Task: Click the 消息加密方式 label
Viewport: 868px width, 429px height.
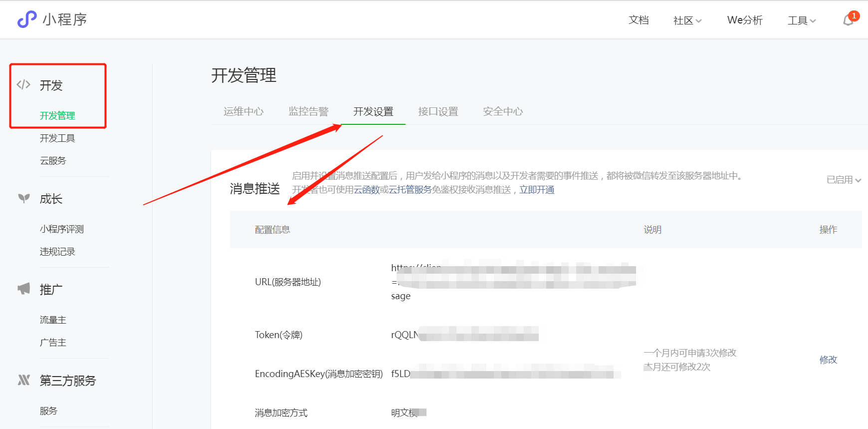Action: point(281,413)
